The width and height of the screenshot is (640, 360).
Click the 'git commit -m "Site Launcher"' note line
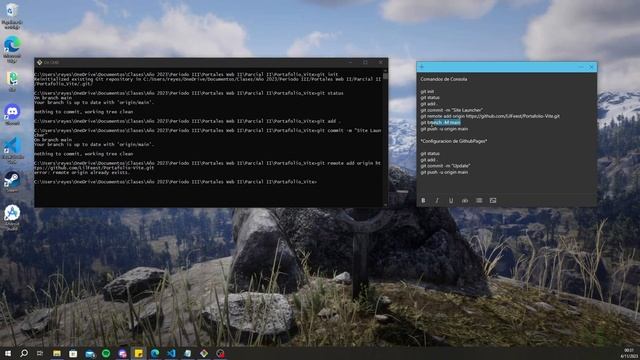(x=451, y=110)
